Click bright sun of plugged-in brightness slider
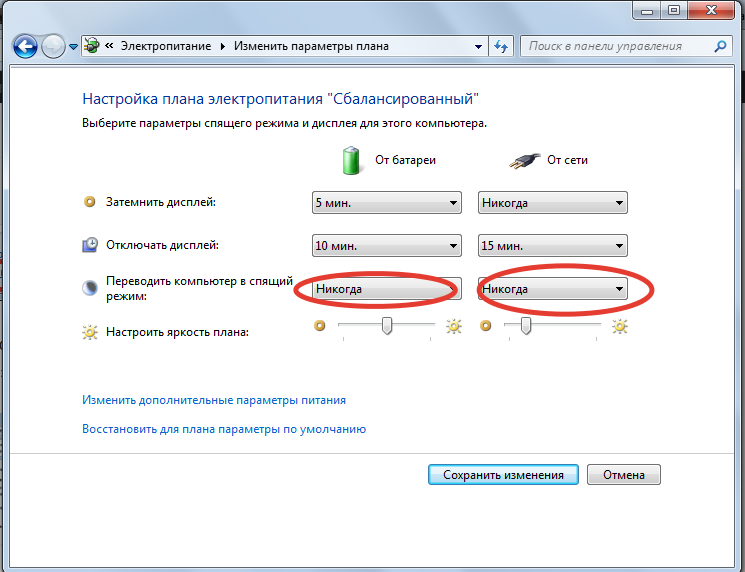This screenshot has width=745, height=572. [x=620, y=326]
